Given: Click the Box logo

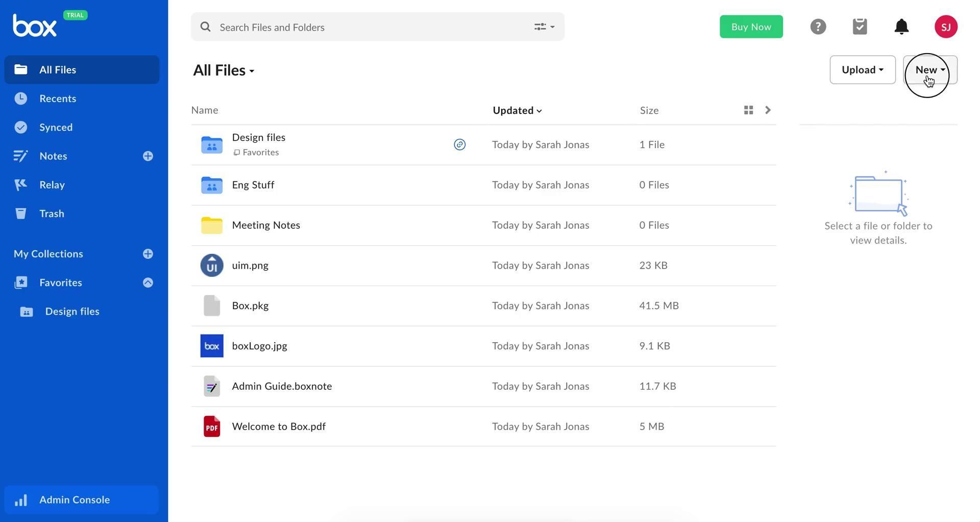Looking at the screenshot, I should [x=35, y=26].
